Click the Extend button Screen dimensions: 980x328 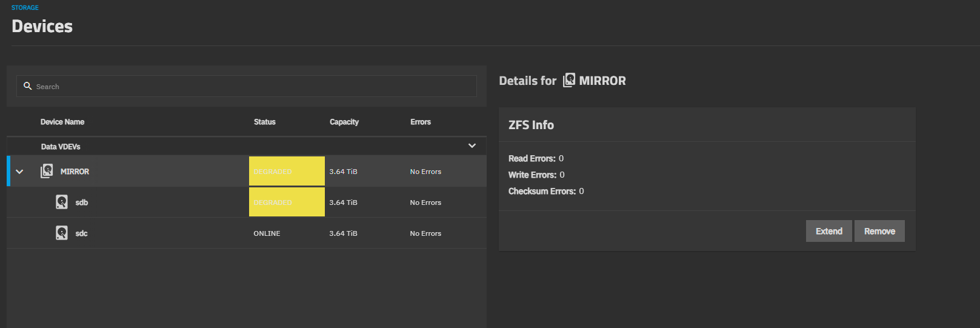(x=829, y=231)
